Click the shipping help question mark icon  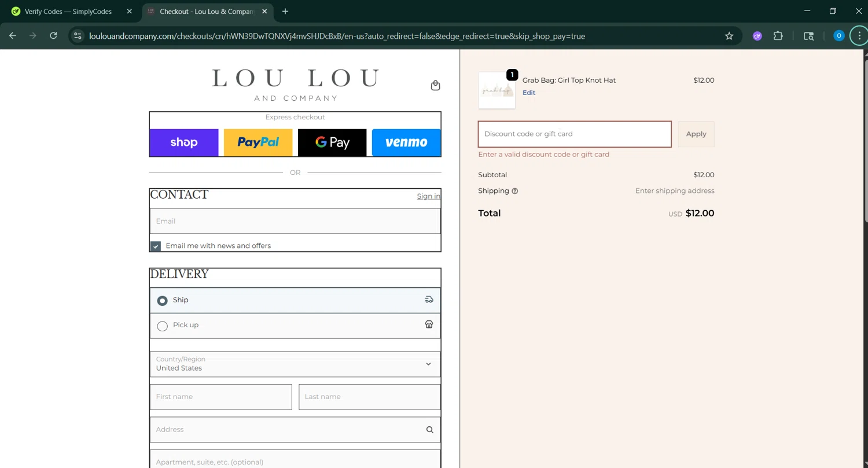coord(514,191)
